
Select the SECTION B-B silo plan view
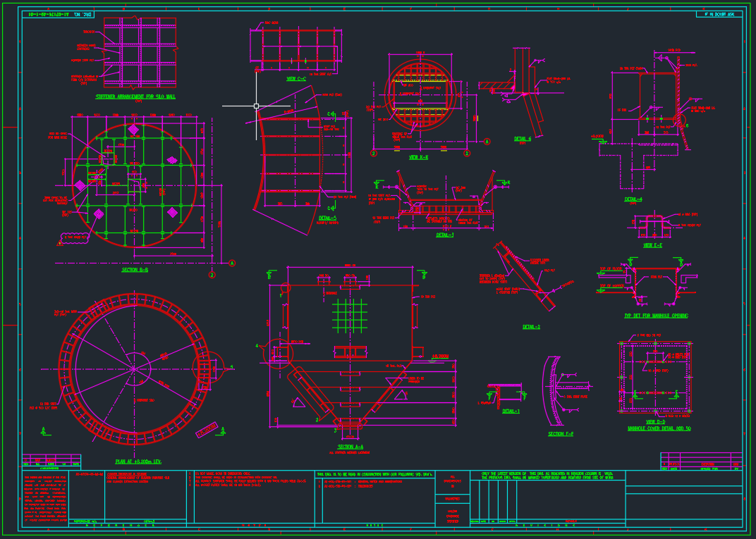pos(135,180)
